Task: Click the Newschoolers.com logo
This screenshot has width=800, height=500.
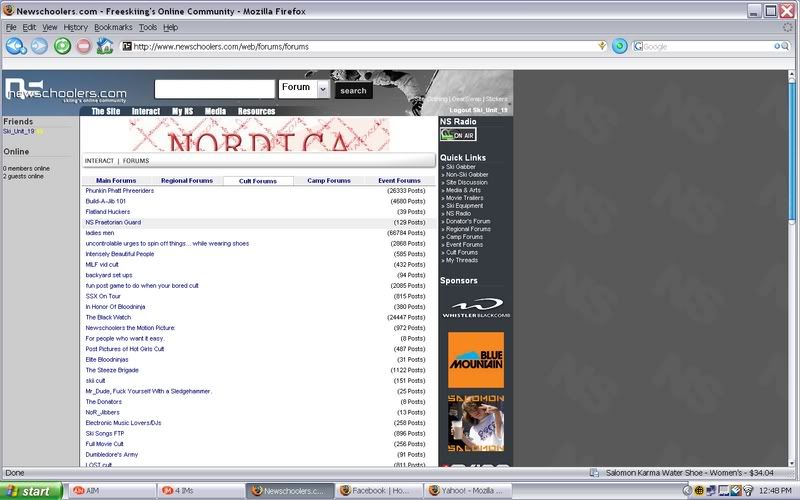Action: point(65,91)
